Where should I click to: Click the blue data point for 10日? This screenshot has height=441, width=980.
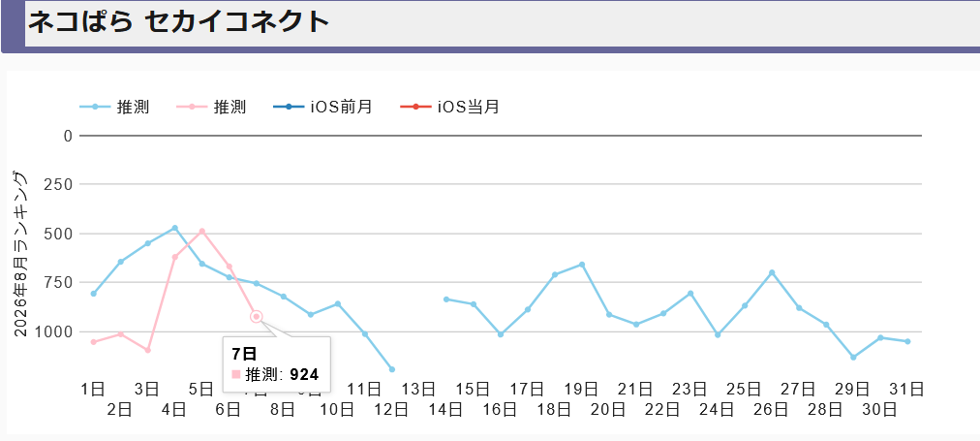[338, 304]
